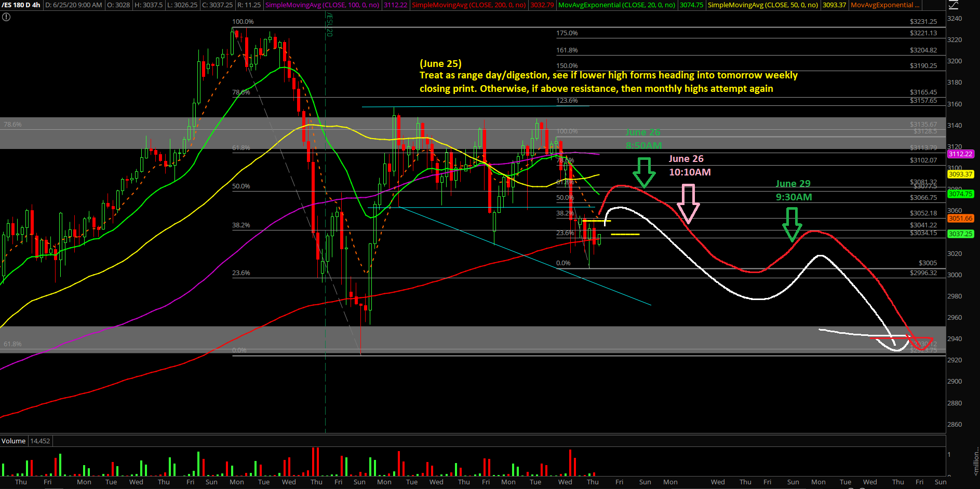Screen dimensions: 980x489
Task: Click the 3074.75 study value in header
Action: (x=691, y=5)
